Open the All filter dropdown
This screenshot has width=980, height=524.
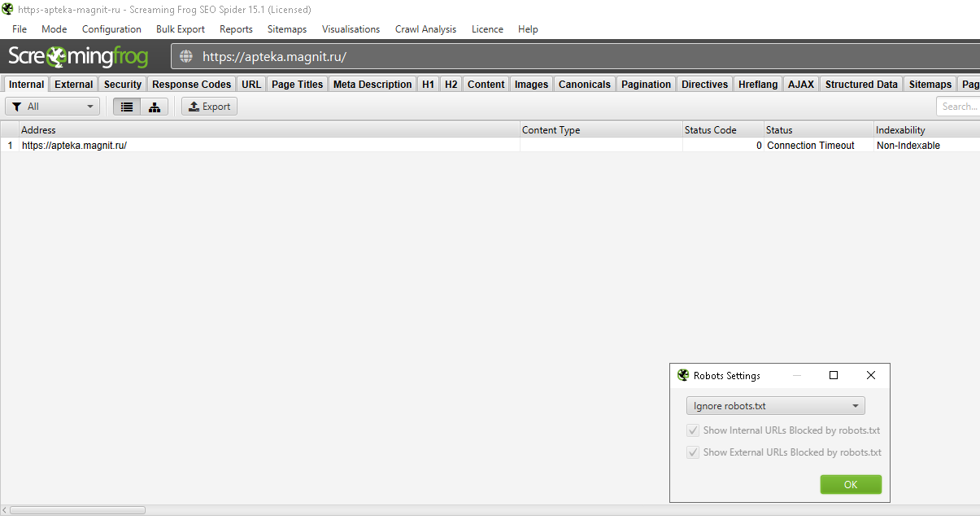tap(53, 107)
